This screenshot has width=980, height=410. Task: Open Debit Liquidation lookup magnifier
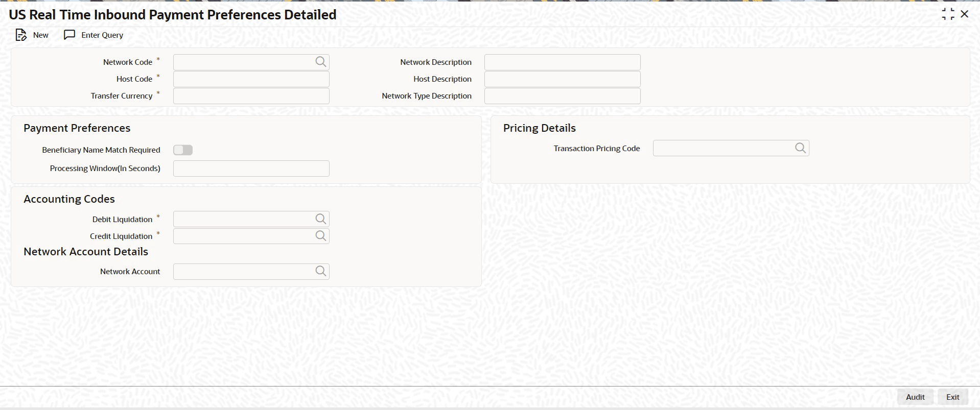320,219
